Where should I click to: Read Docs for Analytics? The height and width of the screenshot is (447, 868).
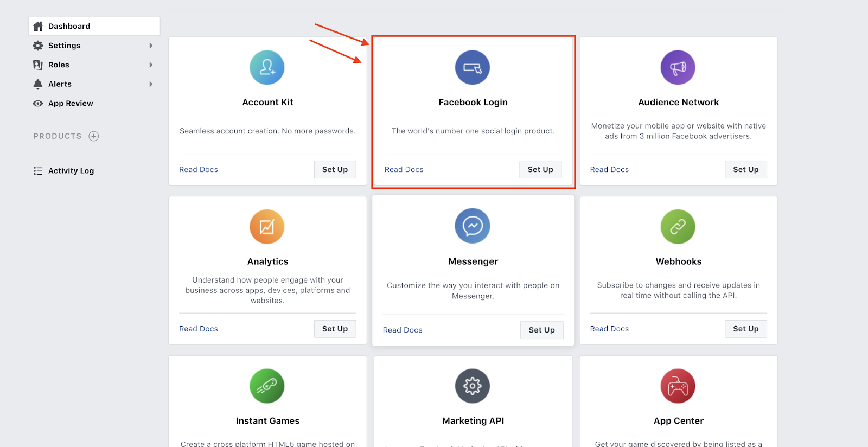199,329
